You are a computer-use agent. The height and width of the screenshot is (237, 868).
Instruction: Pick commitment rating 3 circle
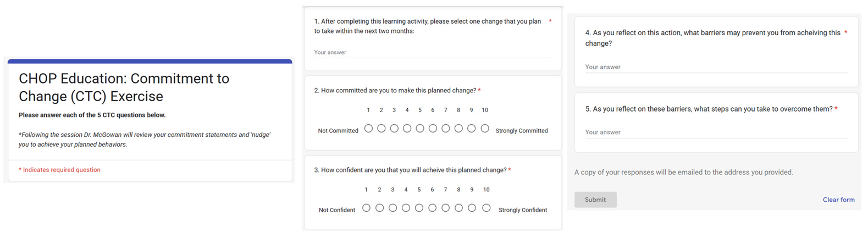394,129
